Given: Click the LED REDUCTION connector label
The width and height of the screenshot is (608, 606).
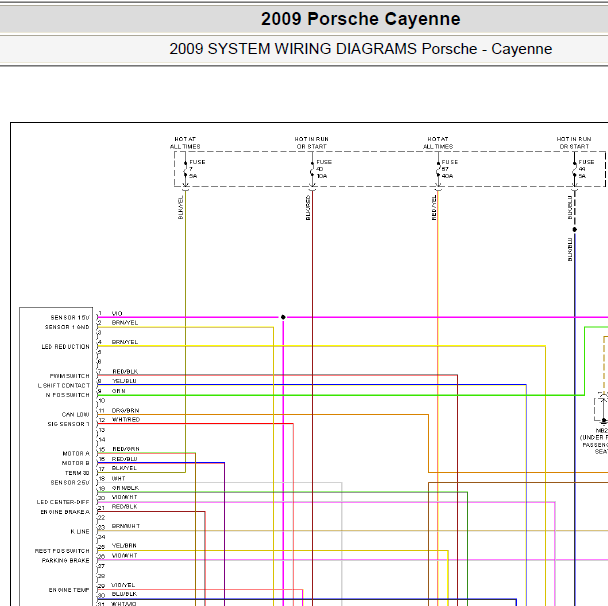Looking at the screenshot, I should point(66,347).
